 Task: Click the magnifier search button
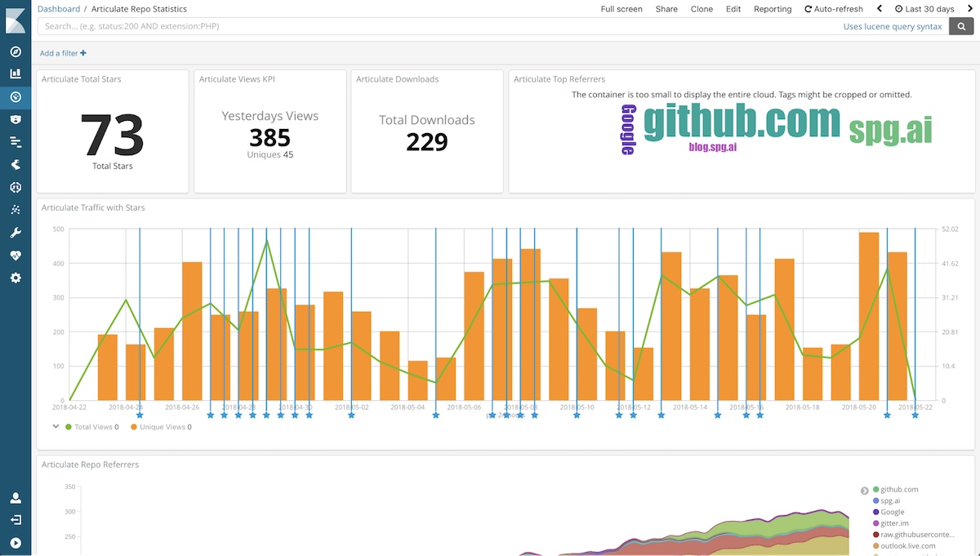coord(961,26)
